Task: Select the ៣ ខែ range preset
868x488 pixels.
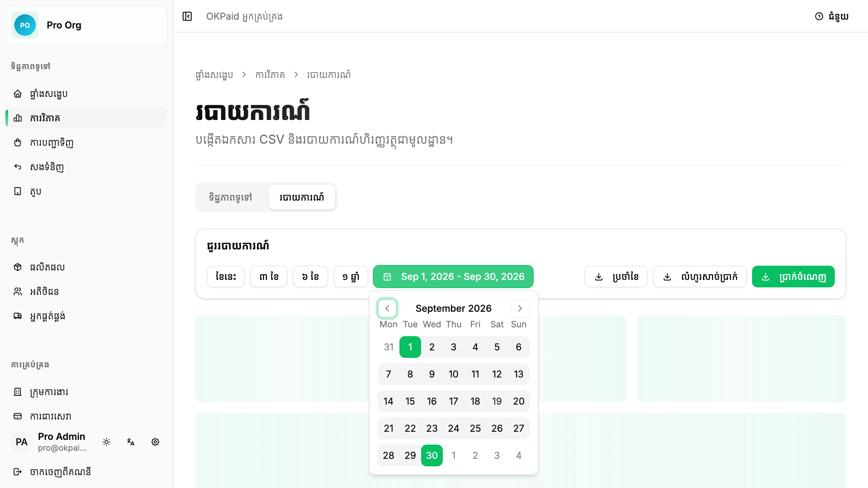Action: 269,277
